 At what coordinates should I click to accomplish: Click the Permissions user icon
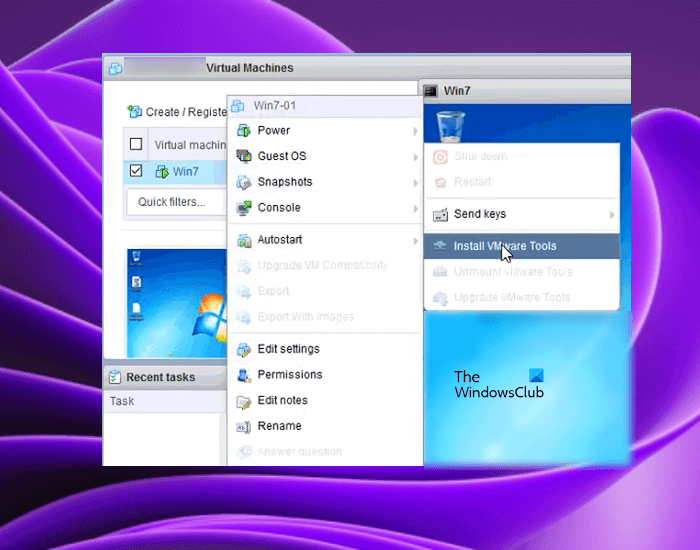coord(244,375)
